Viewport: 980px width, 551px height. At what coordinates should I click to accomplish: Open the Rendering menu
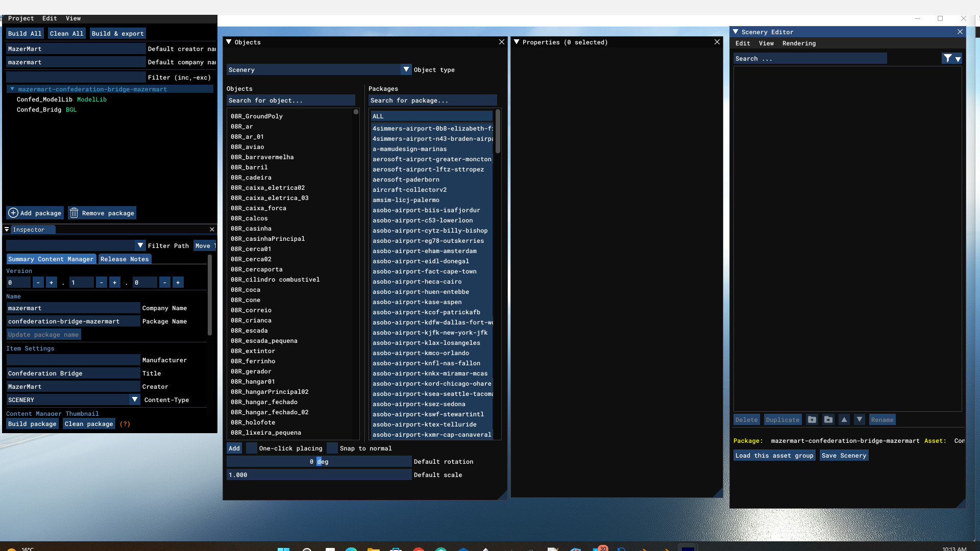799,43
